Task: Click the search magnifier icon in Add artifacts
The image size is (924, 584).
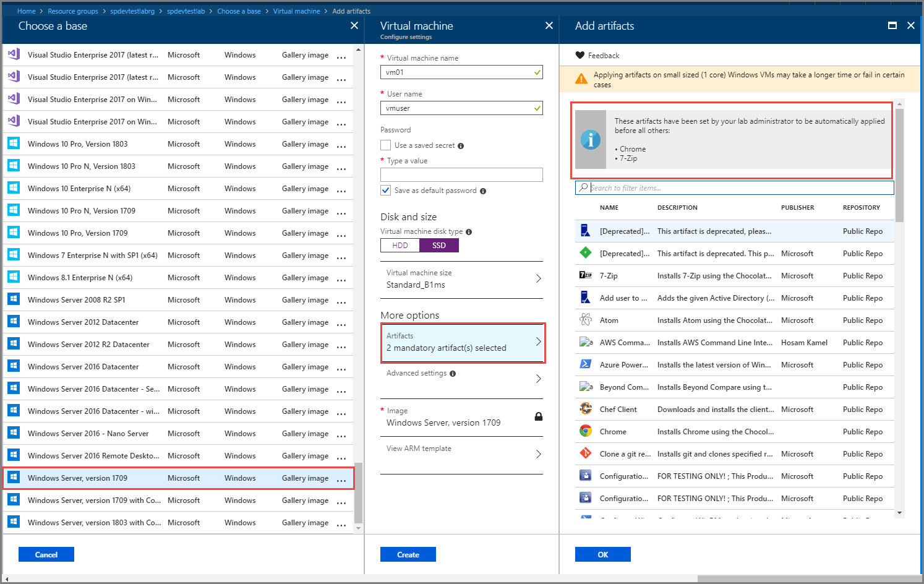Action: click(583, 187)
